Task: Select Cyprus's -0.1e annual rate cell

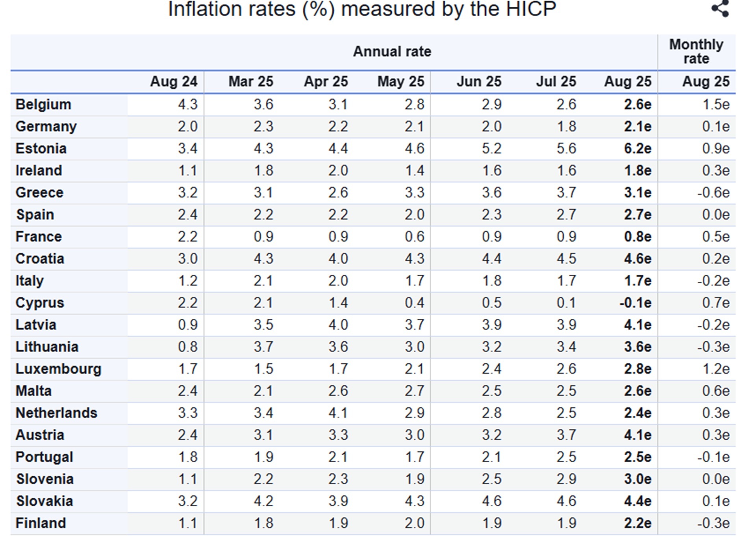Action: [635, 303]
